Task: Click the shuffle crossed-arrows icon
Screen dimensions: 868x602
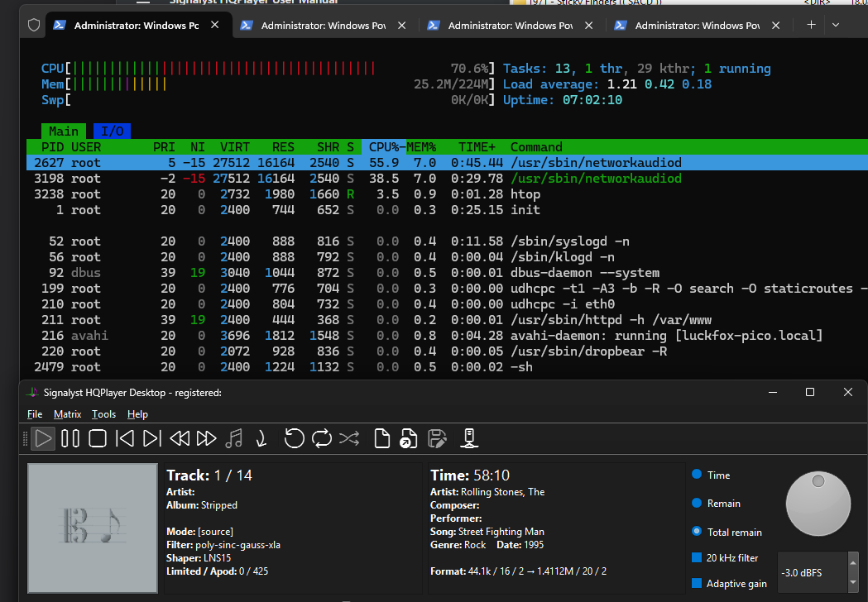Action: tap(349, 439)
